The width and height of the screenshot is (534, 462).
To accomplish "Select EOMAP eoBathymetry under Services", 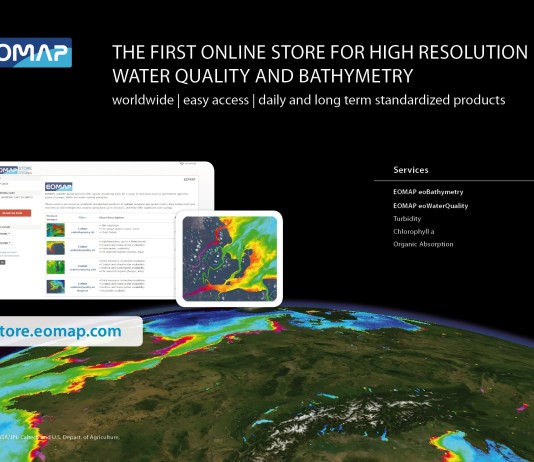I will pyautogui.click(x=428, y=192).
